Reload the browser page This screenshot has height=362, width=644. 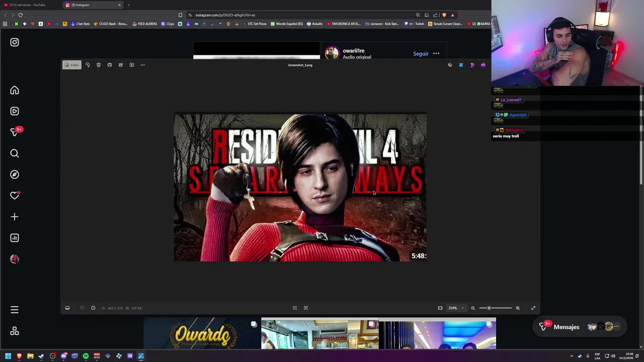pyautogui.click(x=21, y=15)
